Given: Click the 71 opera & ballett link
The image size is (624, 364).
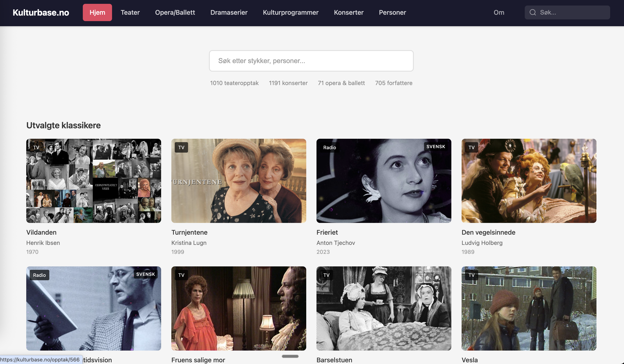Looking at the screenshot, I should tap(341, 83).
